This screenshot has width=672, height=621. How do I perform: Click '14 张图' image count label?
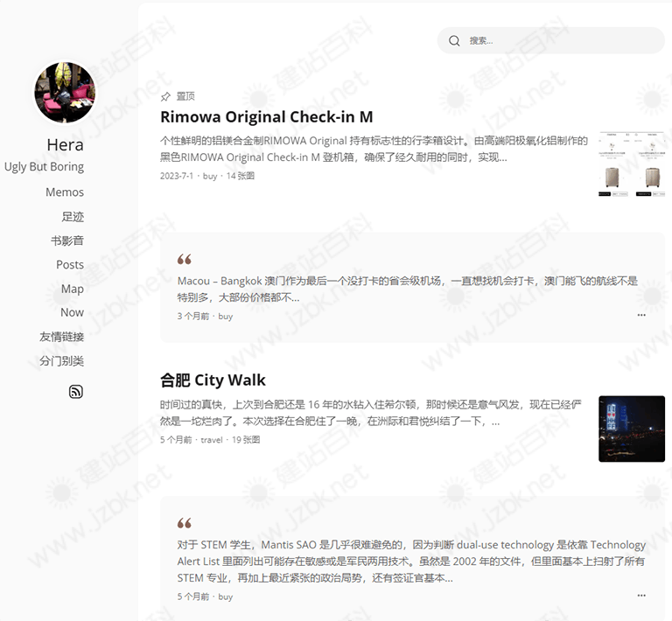pyautogui.click(x=241, y=176)
